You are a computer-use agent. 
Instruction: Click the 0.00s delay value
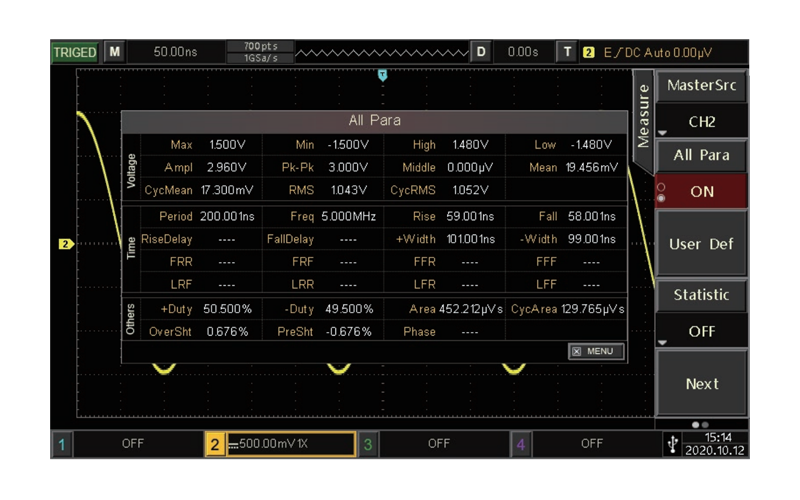(523, 52)
